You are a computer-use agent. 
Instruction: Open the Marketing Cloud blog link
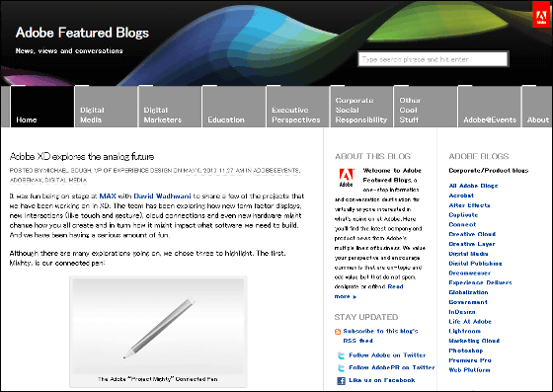(474, 341)
